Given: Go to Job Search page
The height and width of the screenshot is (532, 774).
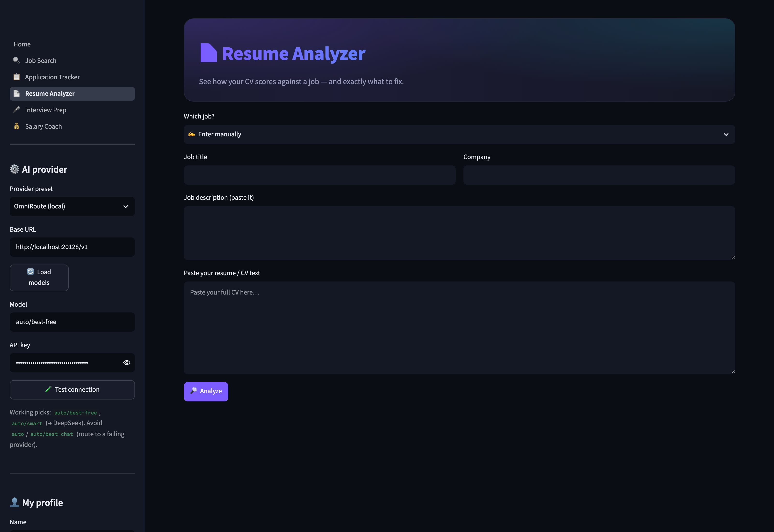Looking at the screenshot, I should tap(72, 60).
